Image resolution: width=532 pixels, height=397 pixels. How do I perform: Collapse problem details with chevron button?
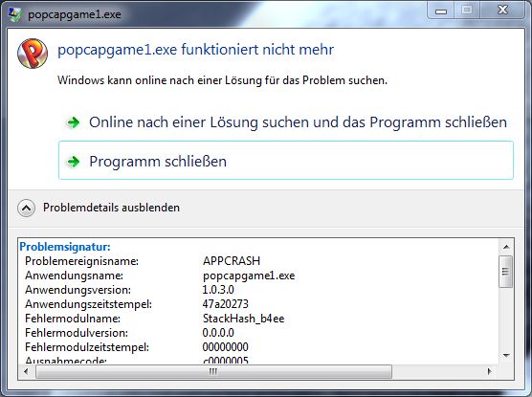tap(26, 208)
